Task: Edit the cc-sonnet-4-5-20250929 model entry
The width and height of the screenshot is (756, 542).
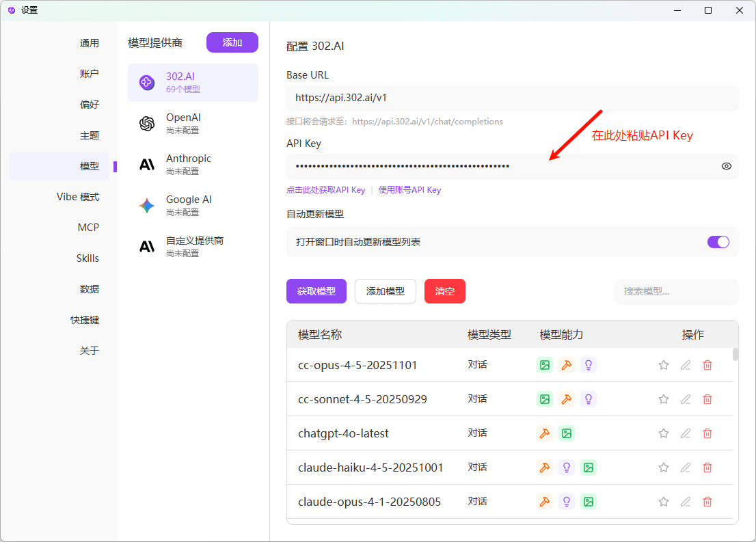Action: coord(686,399)
